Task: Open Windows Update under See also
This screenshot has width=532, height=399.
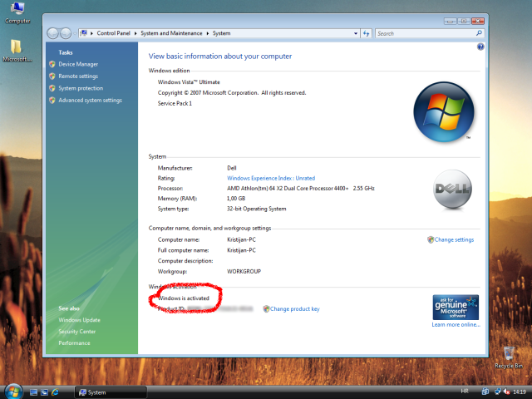Action: tap(79, 320)
